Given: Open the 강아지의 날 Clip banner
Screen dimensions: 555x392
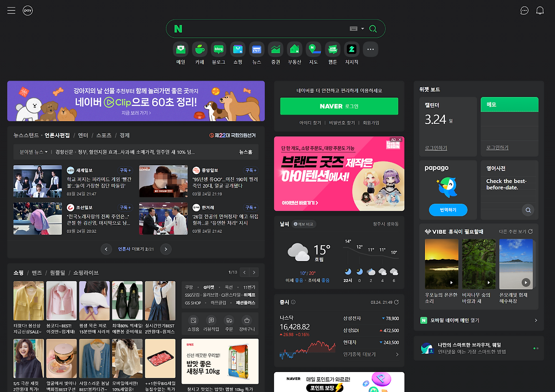Looking at the screenshot, I should click(x=136, y=101).
